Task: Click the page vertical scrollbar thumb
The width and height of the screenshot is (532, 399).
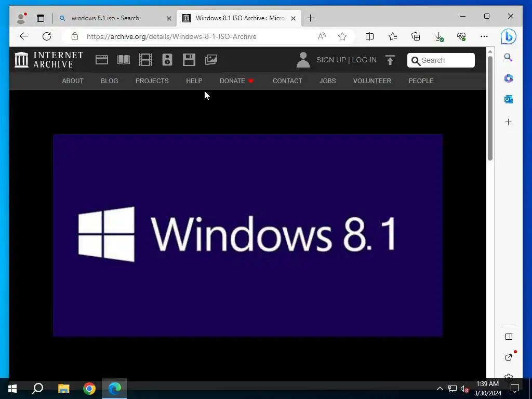Action: point(490,108)
